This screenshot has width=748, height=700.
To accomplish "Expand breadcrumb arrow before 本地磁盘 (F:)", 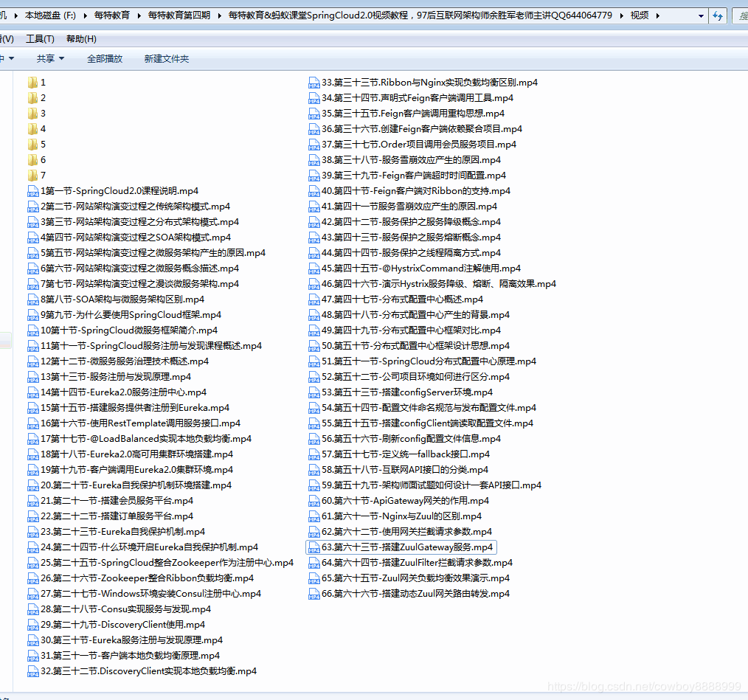I will (x=15, y=15).
